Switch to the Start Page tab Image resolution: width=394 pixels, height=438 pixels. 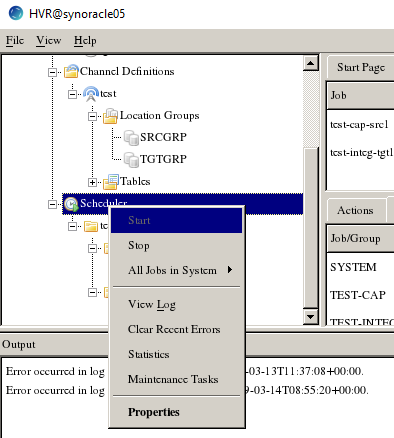(x=361, y=68)
